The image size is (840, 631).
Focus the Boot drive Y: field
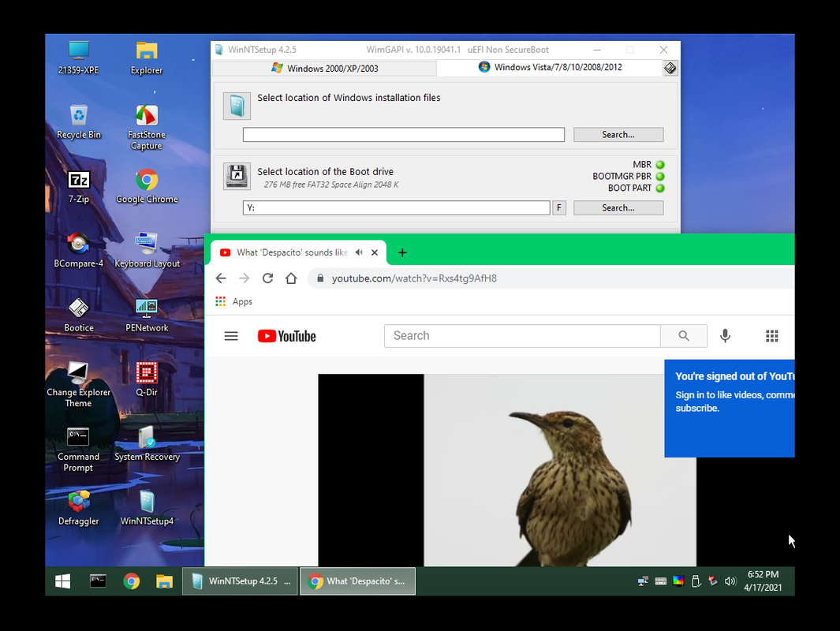pos(397,207)
